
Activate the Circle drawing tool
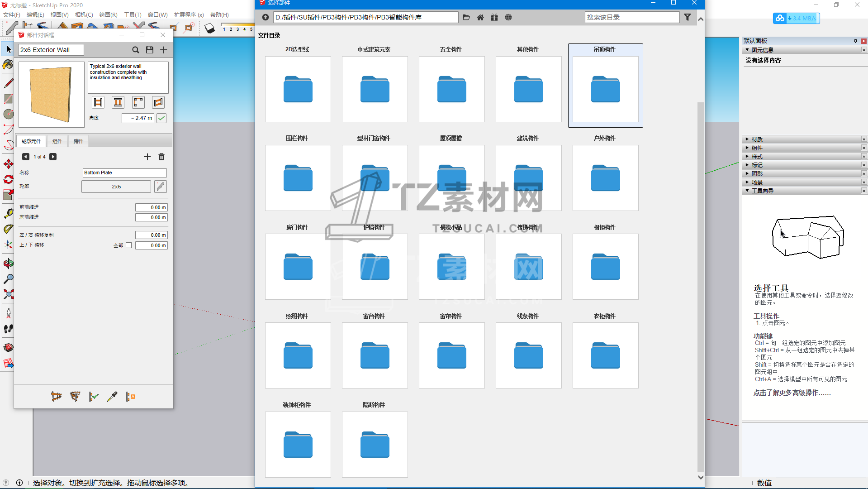8,114
